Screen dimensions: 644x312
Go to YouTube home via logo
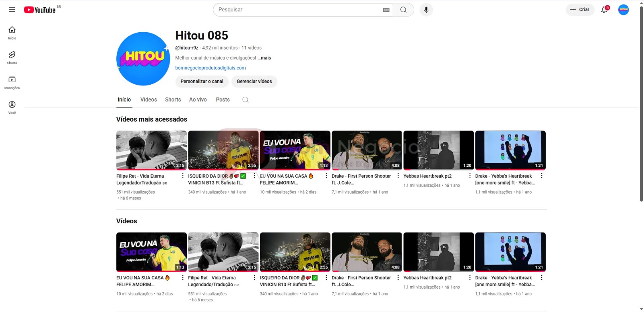pyautogui.click(x=40, y=10)
